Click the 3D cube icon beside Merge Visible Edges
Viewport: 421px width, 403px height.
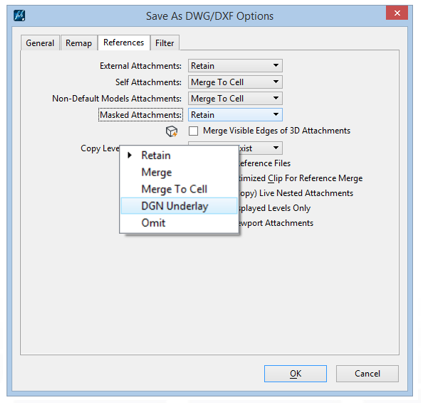pyautogui.click(x=172, y=131)
